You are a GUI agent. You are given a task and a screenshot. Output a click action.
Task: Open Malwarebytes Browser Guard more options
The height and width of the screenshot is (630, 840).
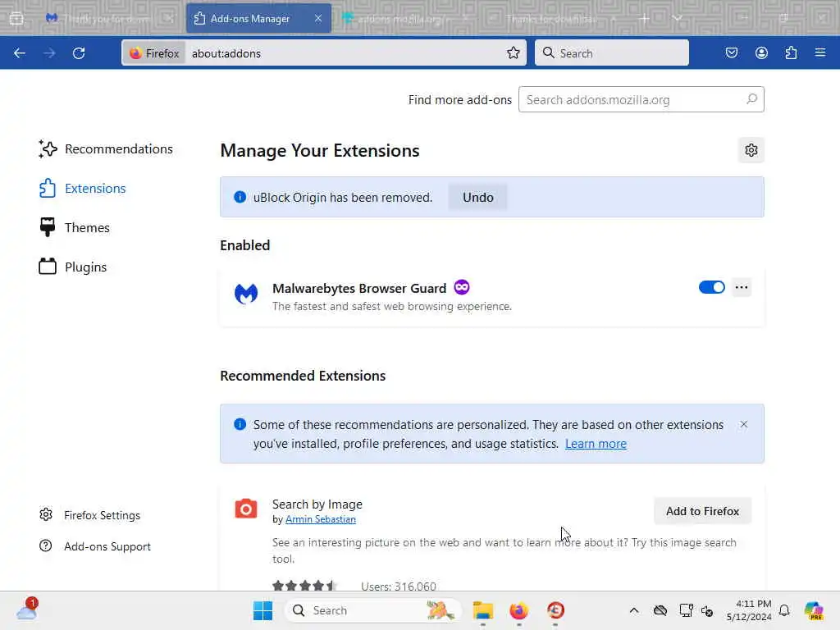742,287
